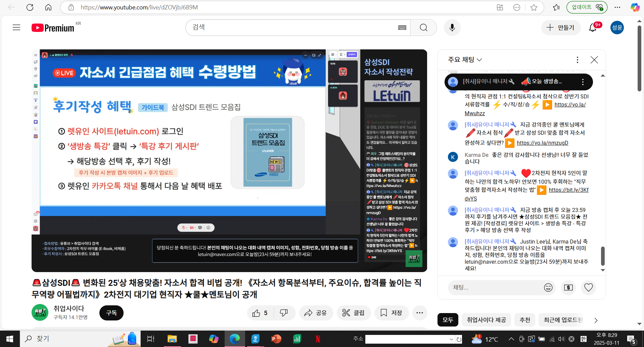This screenshot has width=644, height=347.
Task: Select the 추천 filter chip
Action: [525, 320]
